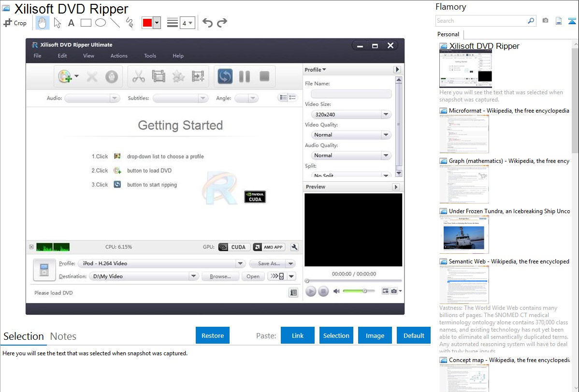Screen dimensions: 579x392
Task: Select the arrow pointer tool
Action: click(57, 23)
